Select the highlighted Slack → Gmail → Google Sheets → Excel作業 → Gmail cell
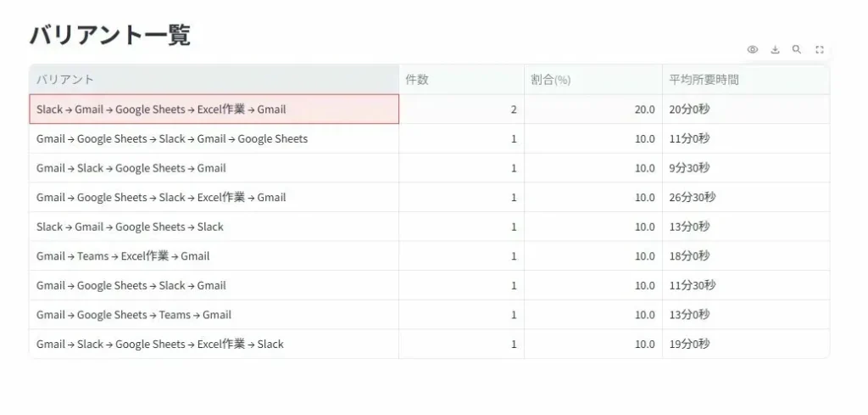The height and width of the screenshot is (415, 868). (214, 109)
